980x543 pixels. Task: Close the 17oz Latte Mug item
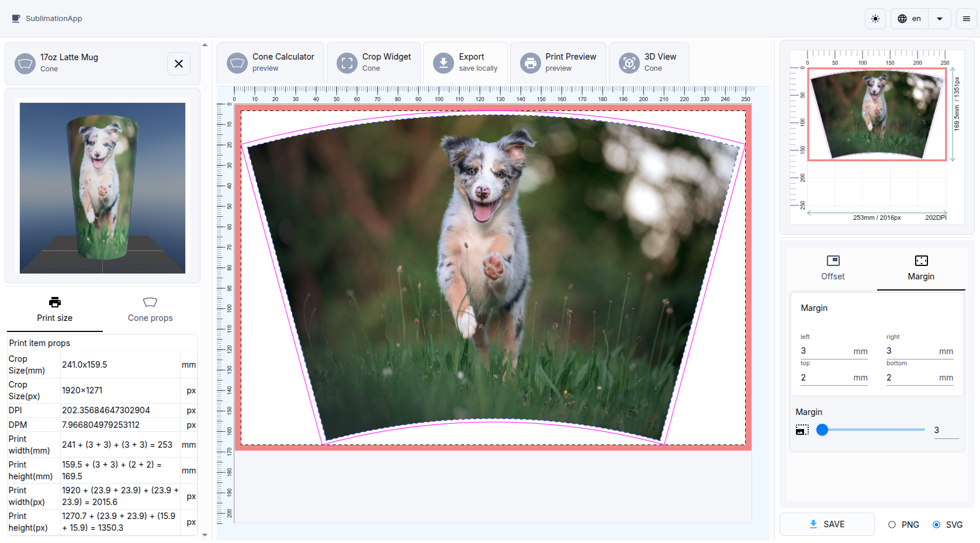pos(179,64)
